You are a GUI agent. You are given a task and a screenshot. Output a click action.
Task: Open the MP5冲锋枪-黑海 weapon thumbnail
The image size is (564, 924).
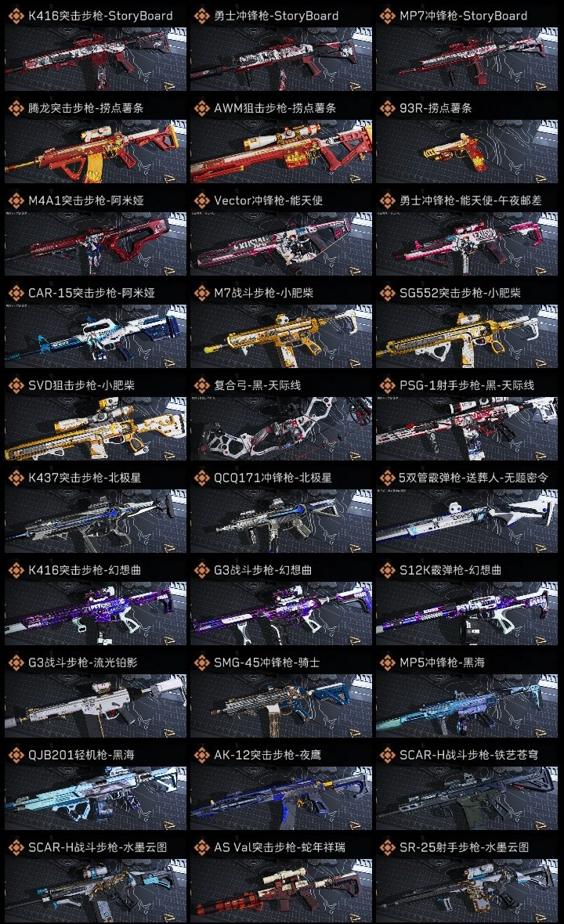click(467, 706)
